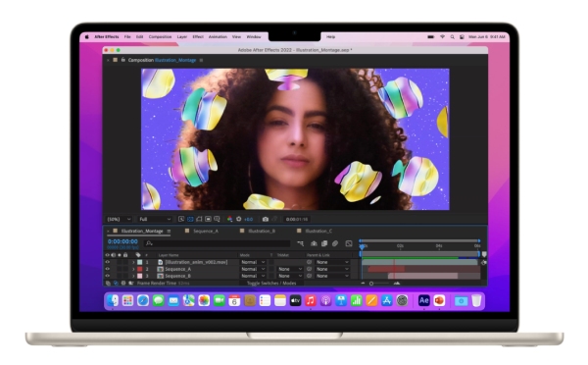
Task: Click the audio column header icon
Action: 114,255
